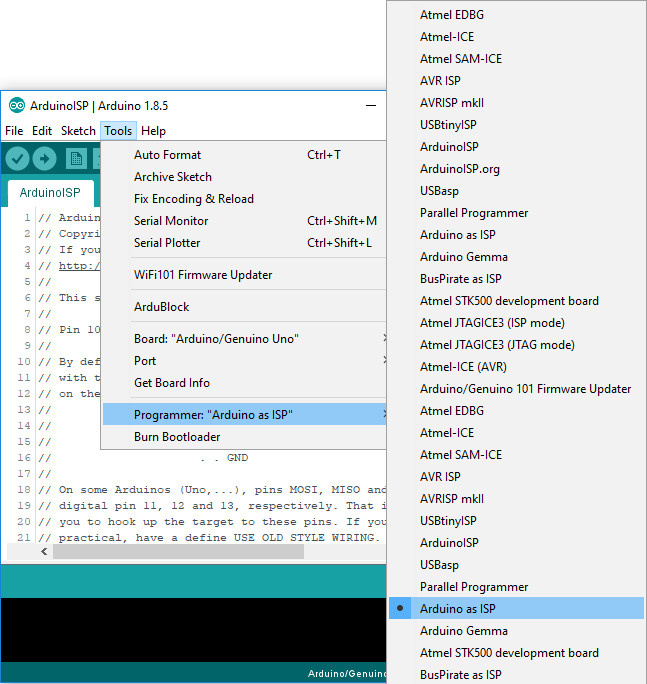Select USBtinyISP entry directly below AVRISP mkII near Atmel-ICE (AVR)
The width and height of the screenshot is (647, 684).
pyautogui.click(x=516, y=521)
